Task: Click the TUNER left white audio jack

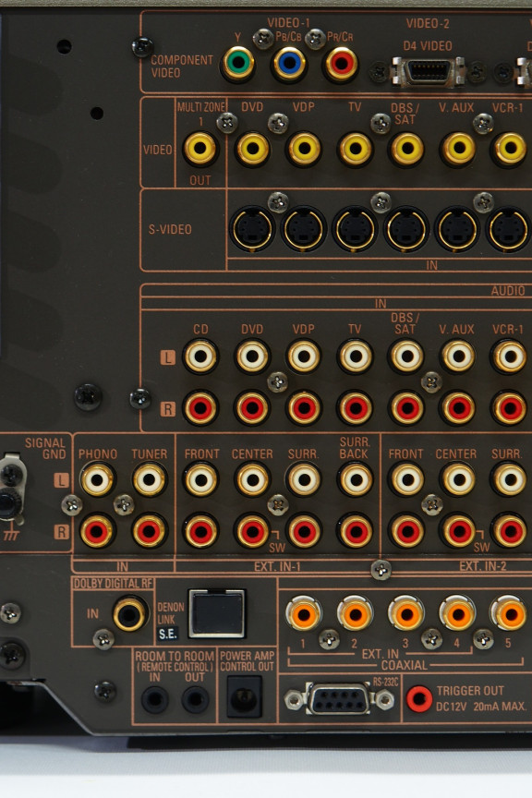Action: pos(150,479)
